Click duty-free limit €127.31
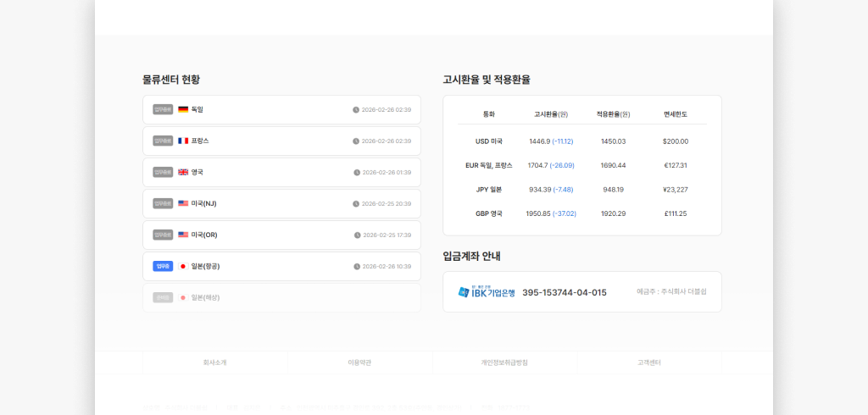This screenshot has width=868, height=415. [x=676, y=165]
